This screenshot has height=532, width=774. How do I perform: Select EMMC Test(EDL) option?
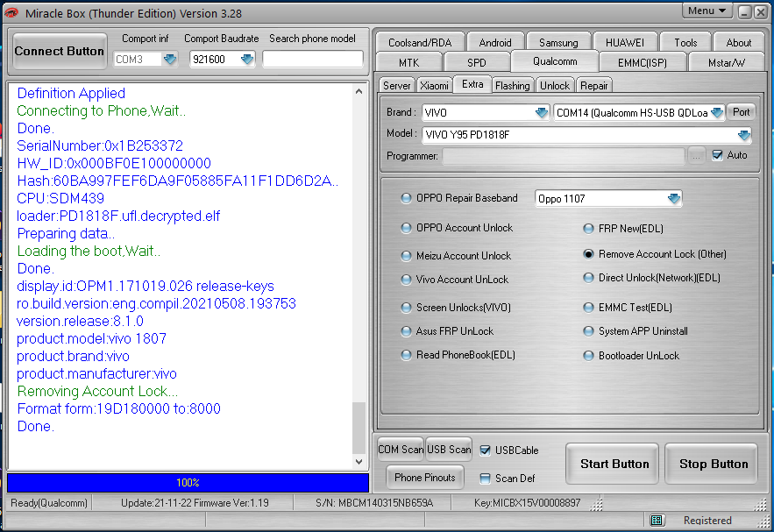click(x=588, y=308)
